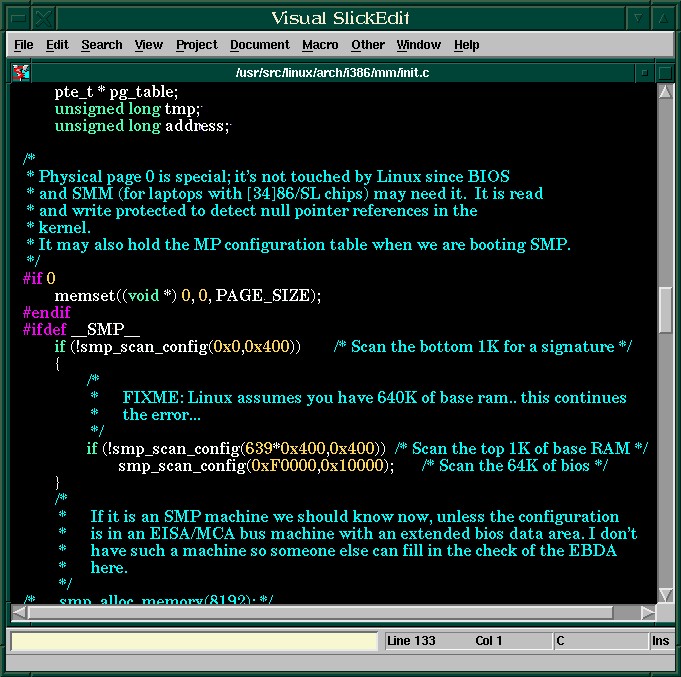The image size is (681, 677).
Task: Click the vertical scrollbar up arrow
Action: [665, 92]
